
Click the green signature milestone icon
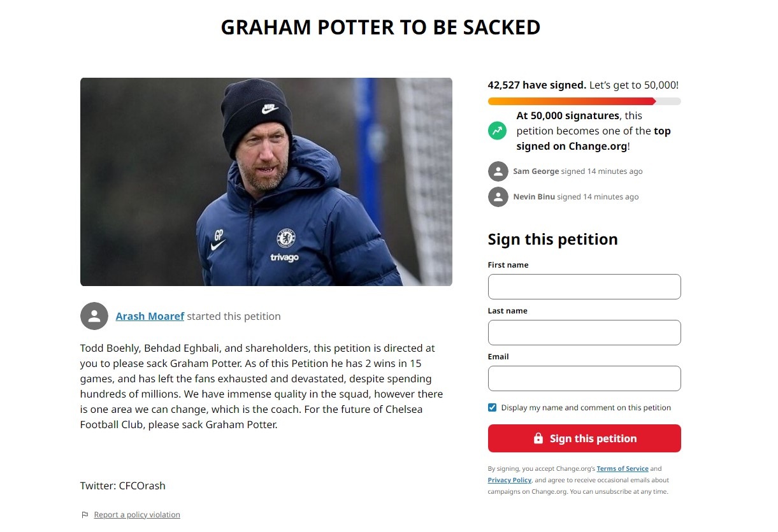tap(497, 131)
